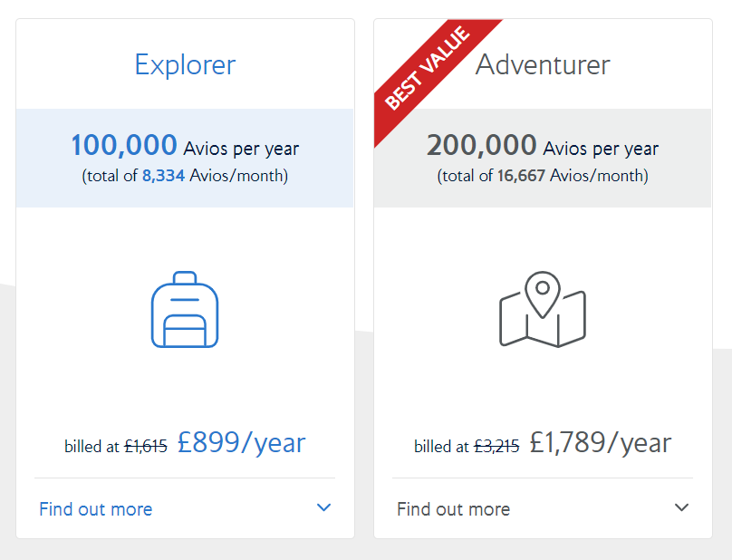Screen dimensions: 732x560
Task: Click 'billed at' text in Explorer card
Action: click(92, 447)
